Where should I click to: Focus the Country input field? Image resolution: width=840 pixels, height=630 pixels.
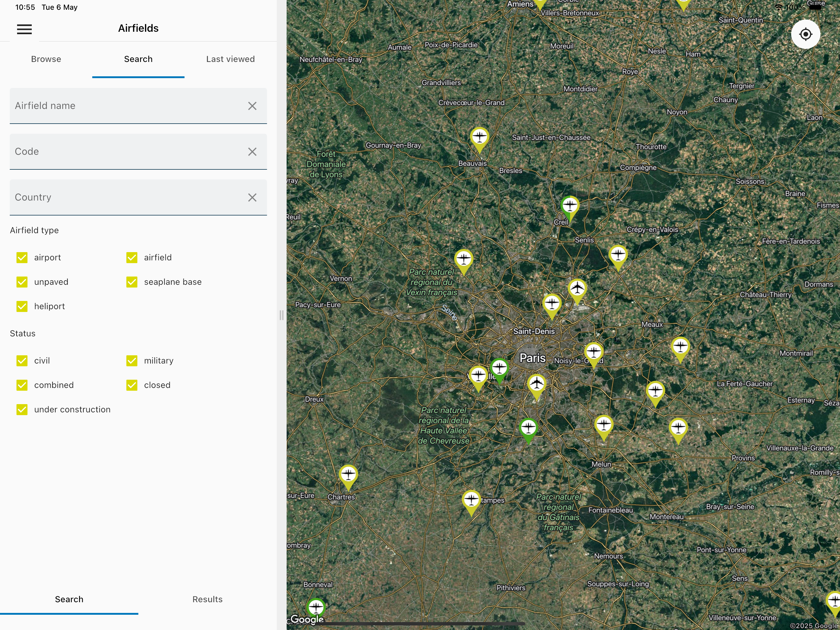coord(138,197)
